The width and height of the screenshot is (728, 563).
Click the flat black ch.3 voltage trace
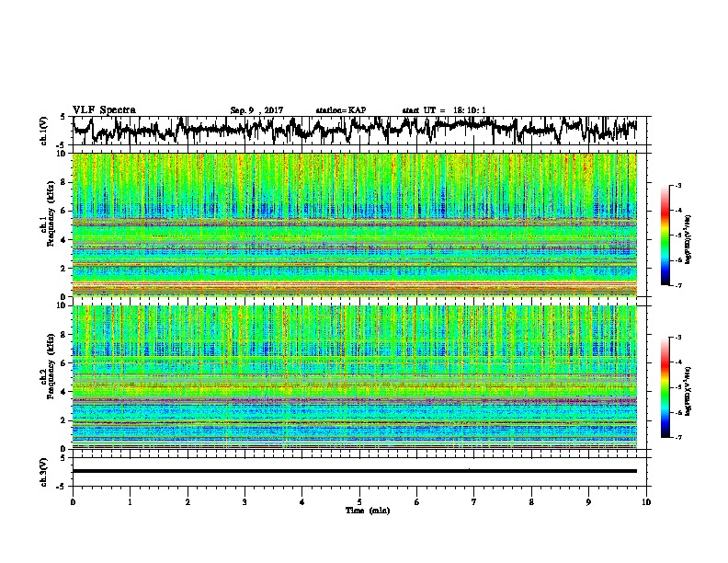355,471
